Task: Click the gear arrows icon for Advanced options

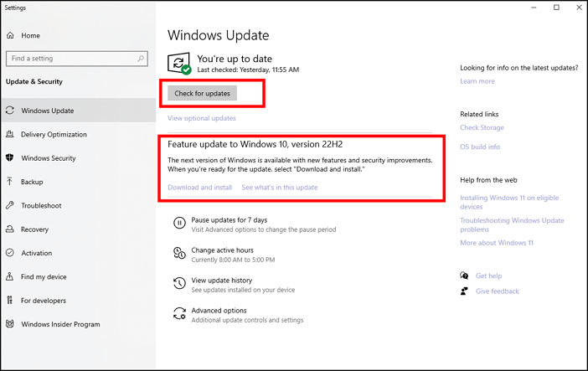Action: click(179, 313)
